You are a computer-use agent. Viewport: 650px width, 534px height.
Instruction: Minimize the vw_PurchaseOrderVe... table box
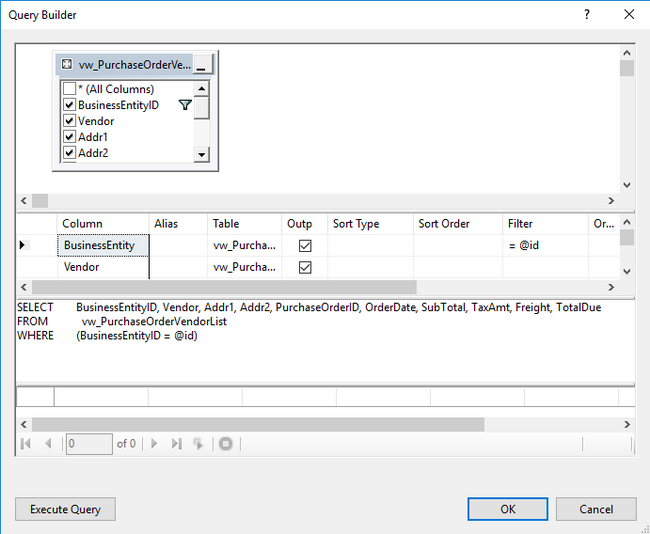click(x=203, y=65)
